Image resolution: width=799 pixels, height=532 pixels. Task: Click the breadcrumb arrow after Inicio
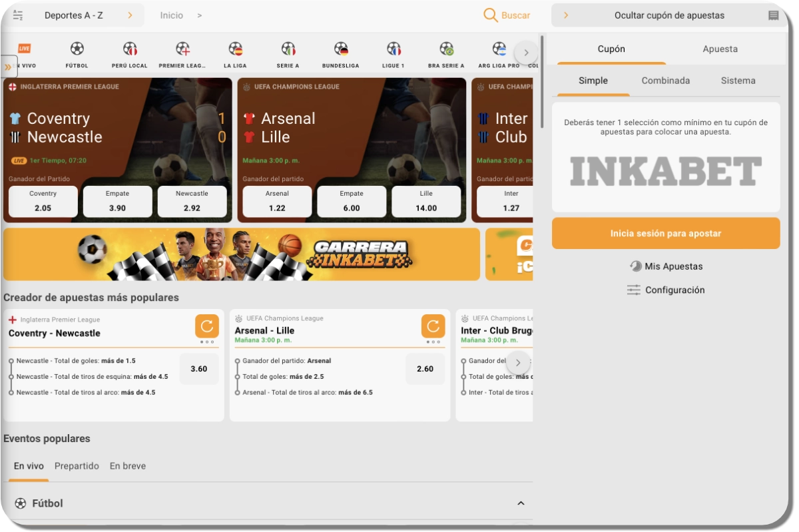pyautogui.click(x=200, y=15)
